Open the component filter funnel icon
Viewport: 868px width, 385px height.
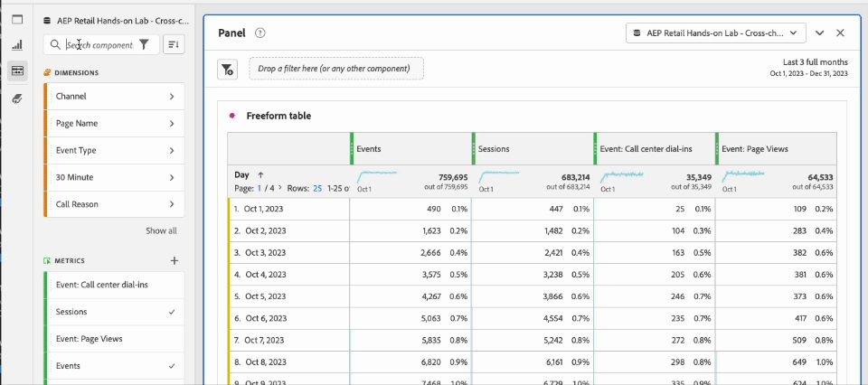(x=144, y=45)
